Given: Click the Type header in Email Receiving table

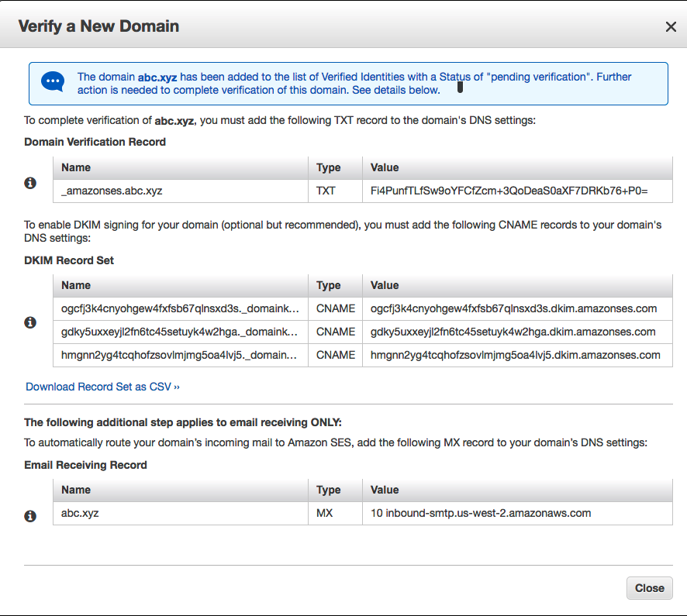Looking at the screenshot, I should [329, 490].
